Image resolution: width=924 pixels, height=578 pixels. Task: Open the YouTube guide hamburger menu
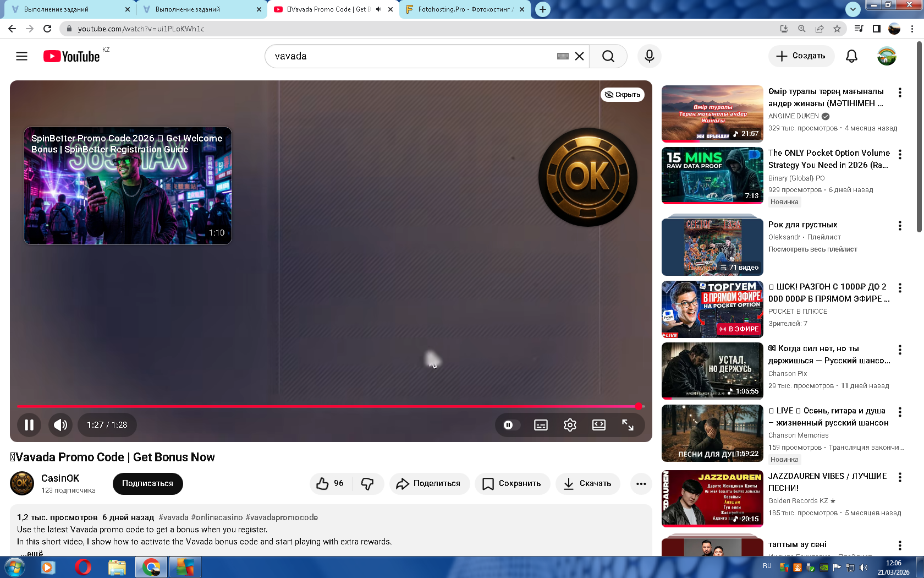tap(21, 56)
